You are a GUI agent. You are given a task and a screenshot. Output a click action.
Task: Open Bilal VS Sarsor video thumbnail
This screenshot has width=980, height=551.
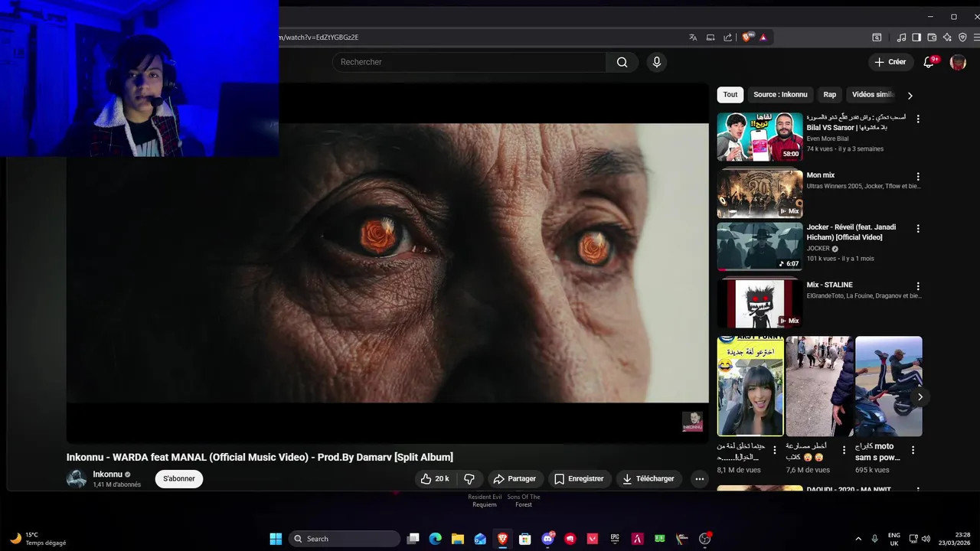pos(759,137)
